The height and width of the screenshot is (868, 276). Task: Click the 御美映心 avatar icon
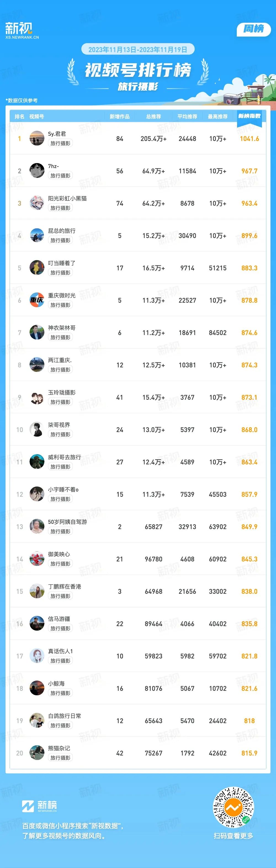(x=37, y=559)
